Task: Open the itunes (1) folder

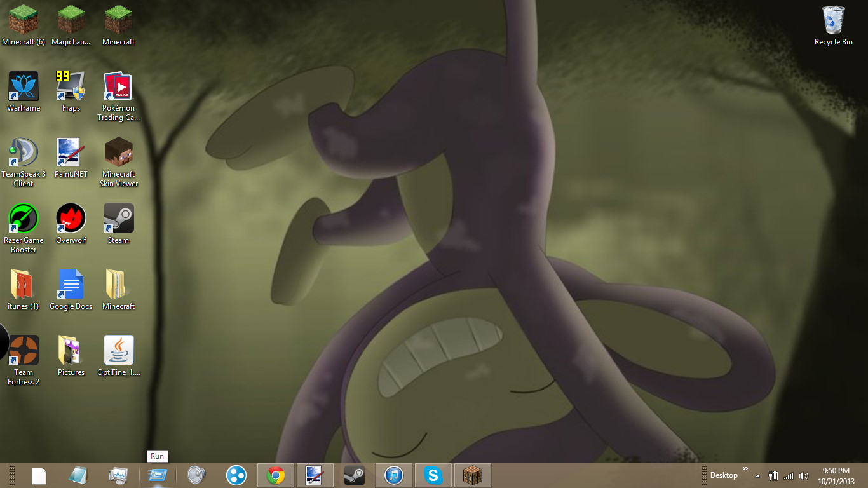Action: coord(24,290)
